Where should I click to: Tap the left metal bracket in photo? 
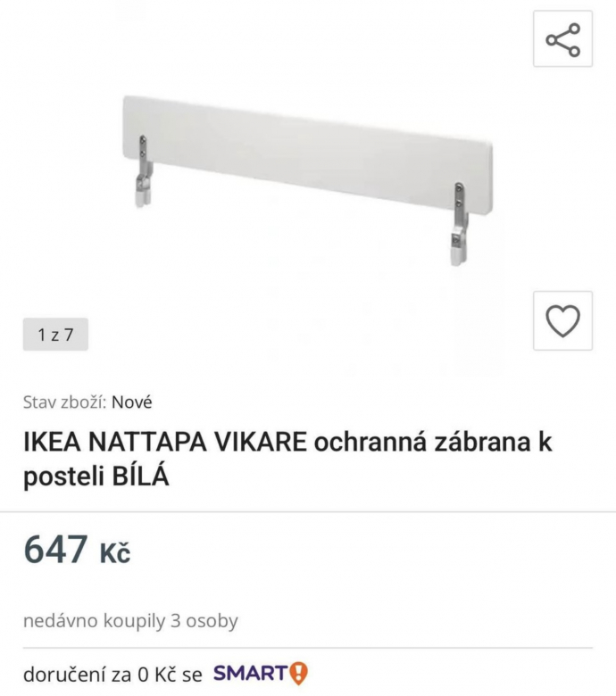coord(144,172)
